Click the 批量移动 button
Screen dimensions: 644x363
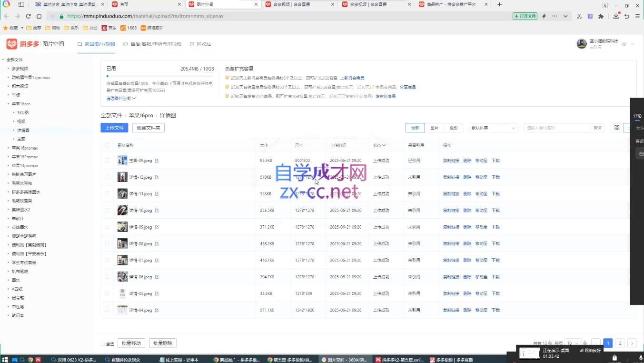point(131,343)
